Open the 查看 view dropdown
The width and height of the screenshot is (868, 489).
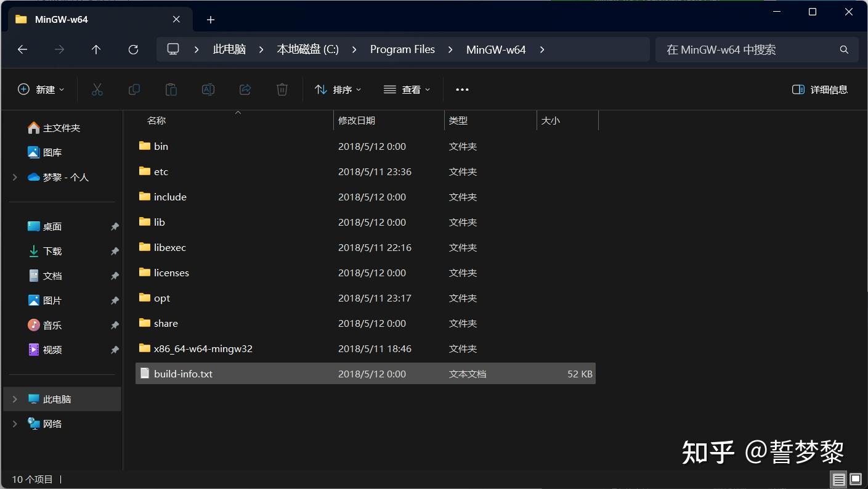point(407,89)
